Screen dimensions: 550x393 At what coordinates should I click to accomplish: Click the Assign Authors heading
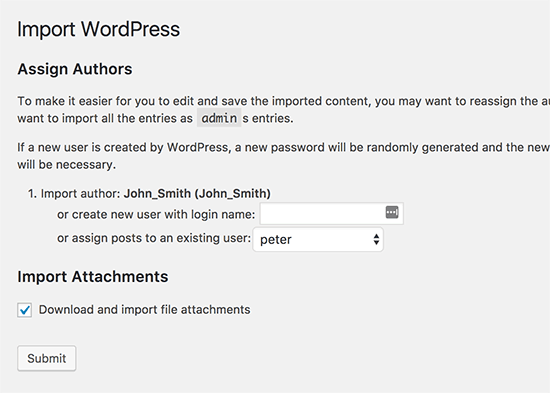point(75,69)
